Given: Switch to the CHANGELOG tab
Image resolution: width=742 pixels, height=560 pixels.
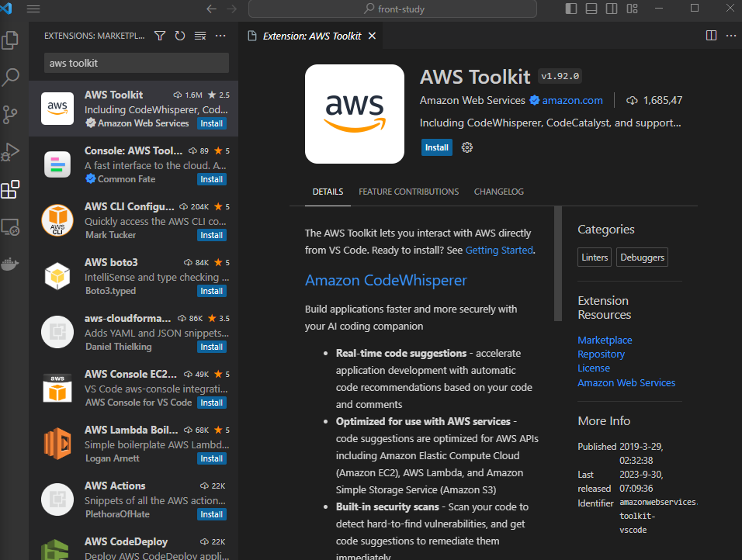Looking at the screenshot, I should point(499,192).
